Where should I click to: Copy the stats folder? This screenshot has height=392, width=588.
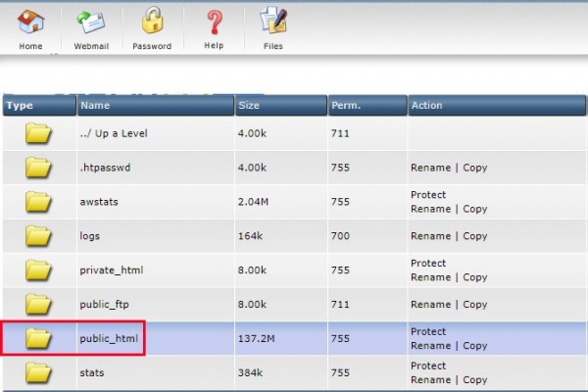(x=475, y=380)
